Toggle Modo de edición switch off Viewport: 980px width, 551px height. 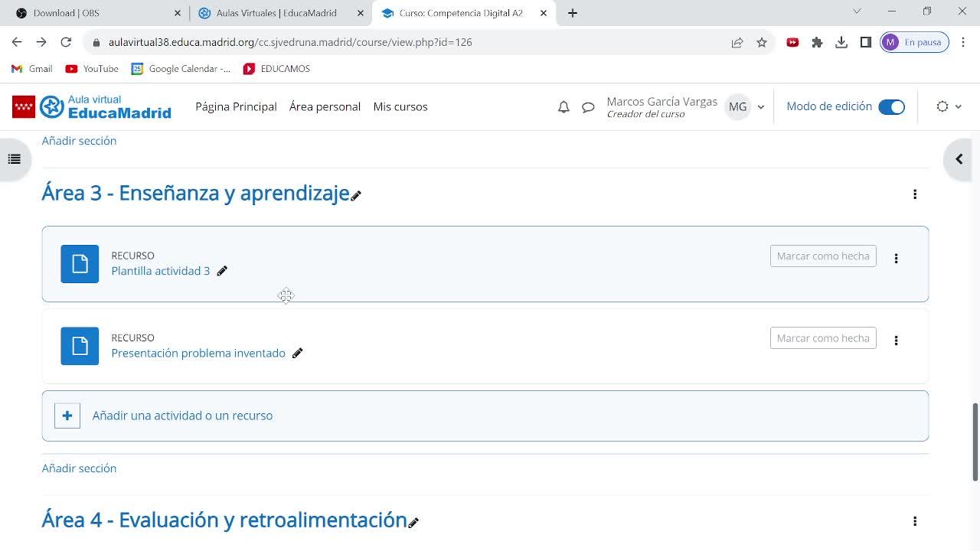(x=891, y=107)
